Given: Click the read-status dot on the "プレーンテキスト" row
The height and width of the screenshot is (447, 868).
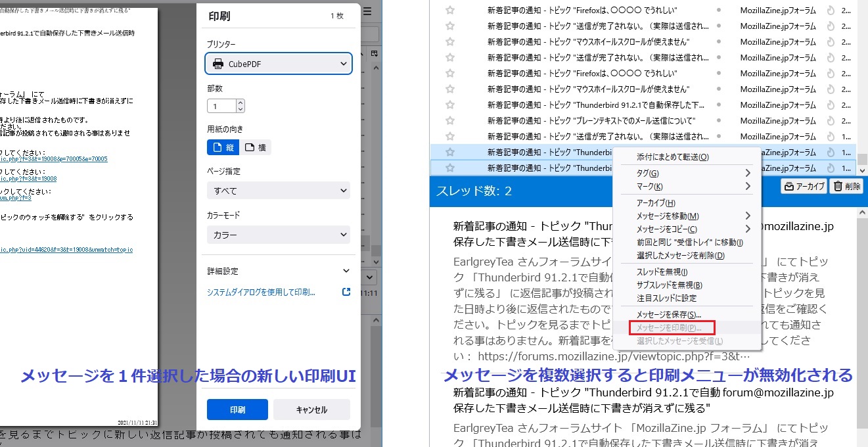Looking at the screenshot, I should (x=718, y=121).
